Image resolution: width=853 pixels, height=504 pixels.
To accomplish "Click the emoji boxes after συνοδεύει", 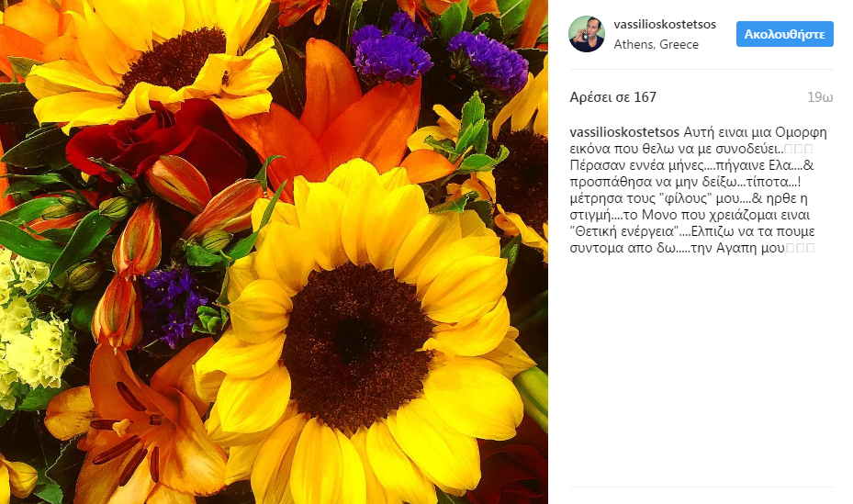I will pos(799,149).
